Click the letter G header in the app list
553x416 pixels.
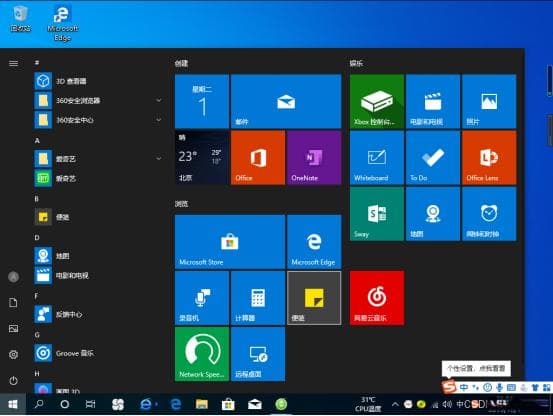[37, 335]
